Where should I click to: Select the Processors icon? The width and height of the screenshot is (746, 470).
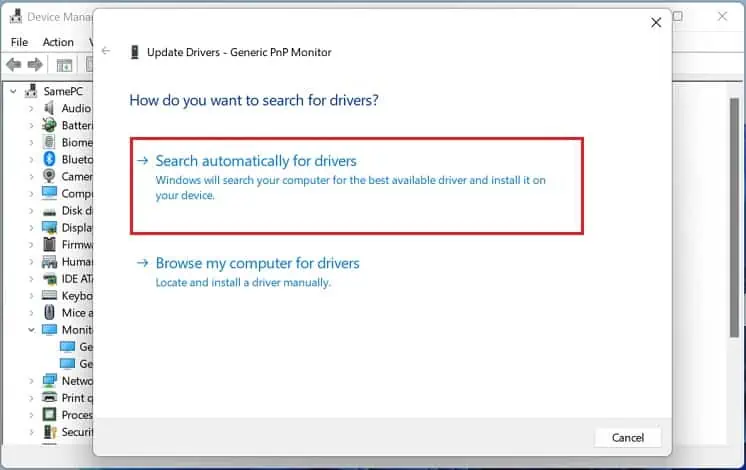(x=49, y=415)
